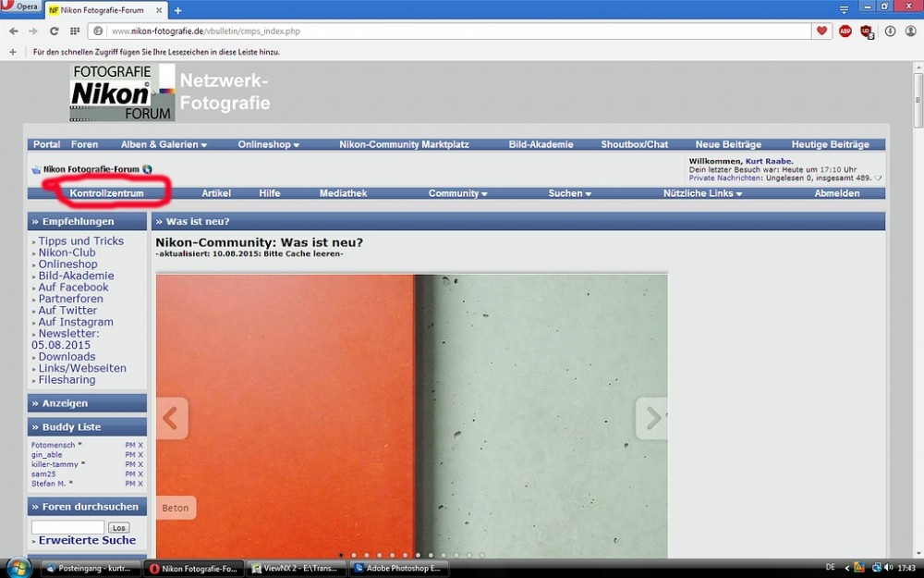The image size is (924, 578).
Task: Remove sam25 from buddy list
Action: click(140, 474)
